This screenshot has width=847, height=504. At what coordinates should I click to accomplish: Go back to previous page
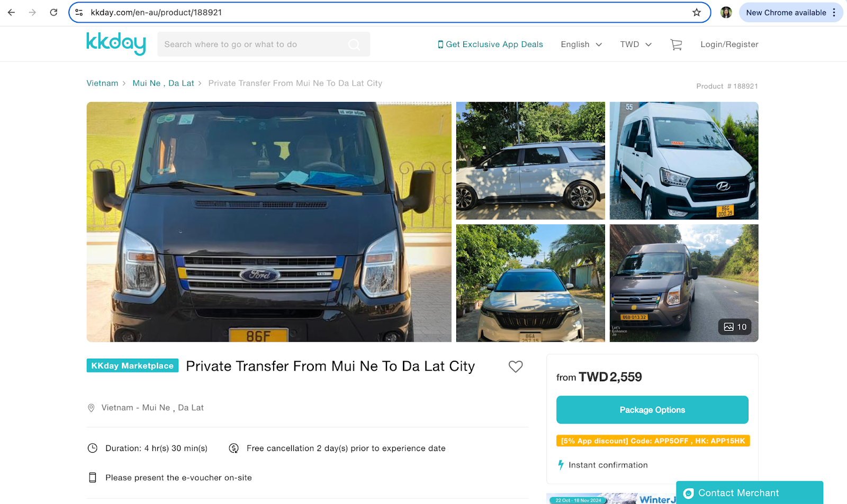(12, 12)
